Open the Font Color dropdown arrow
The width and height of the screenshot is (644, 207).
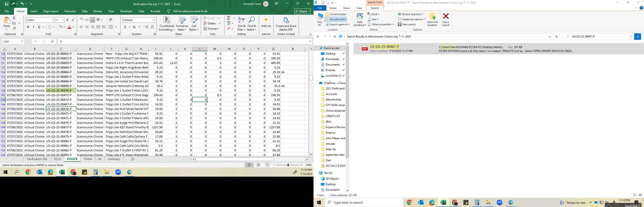coord(73,27)
